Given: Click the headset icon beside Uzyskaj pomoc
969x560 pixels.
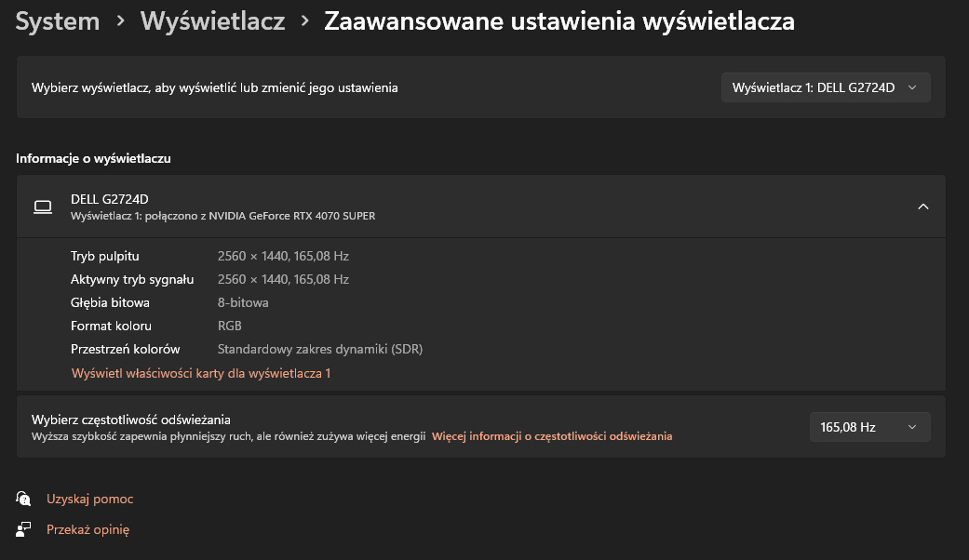Looking at the screenshot, I should [x=22, y=498].
